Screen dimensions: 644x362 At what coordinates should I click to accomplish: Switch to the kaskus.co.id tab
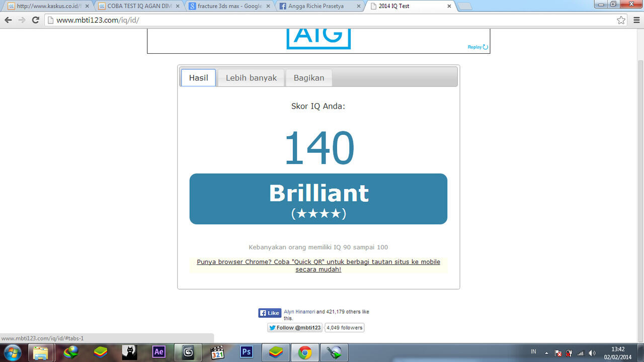[48, 7]
